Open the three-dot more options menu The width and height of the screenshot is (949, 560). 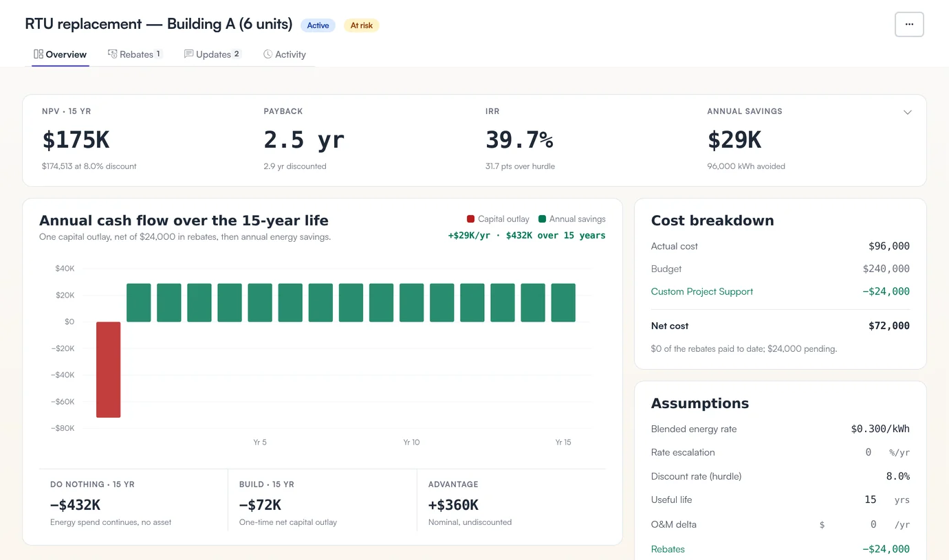[x=909, y=24]
